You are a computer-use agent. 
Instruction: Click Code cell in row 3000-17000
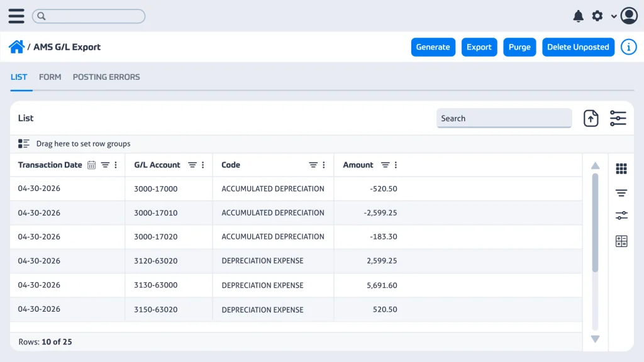pos(273,189)
